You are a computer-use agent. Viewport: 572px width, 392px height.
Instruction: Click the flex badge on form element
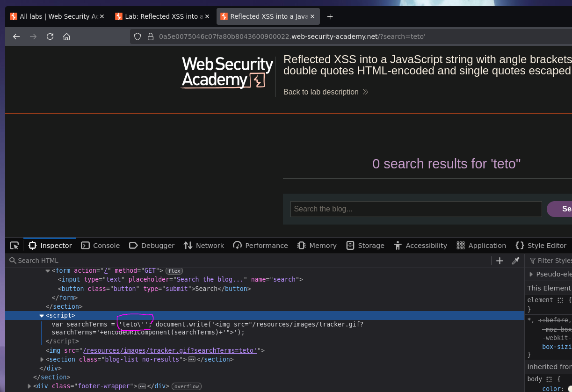(174, 271)
